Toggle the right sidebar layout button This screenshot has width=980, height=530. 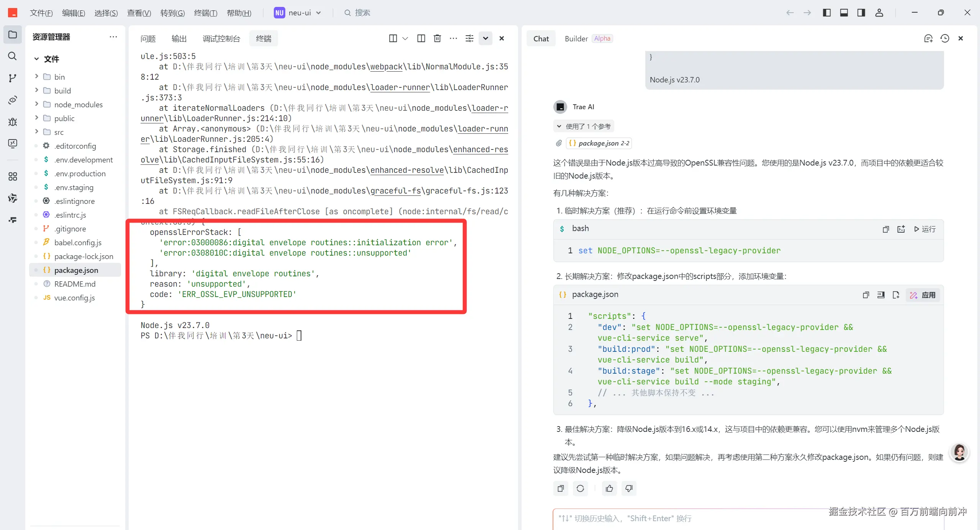861,13
